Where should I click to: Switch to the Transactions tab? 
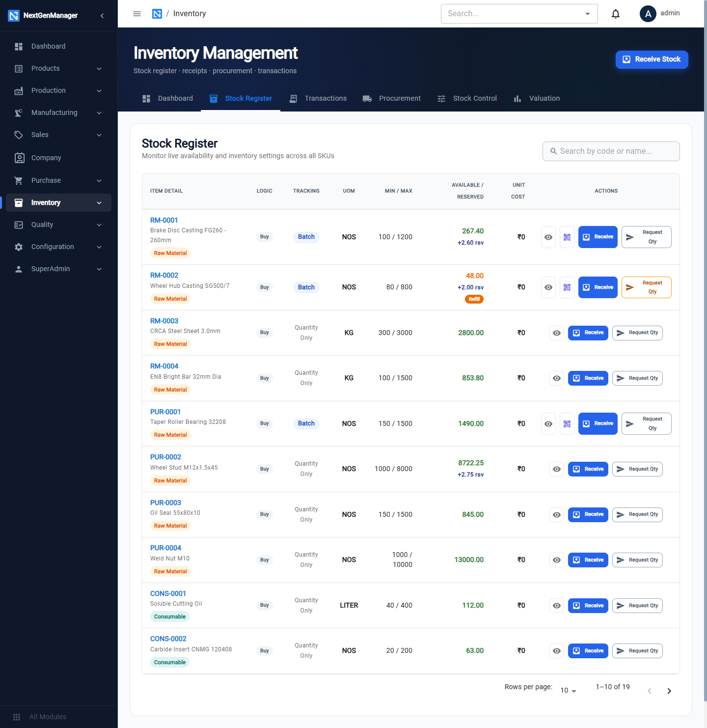click(x=318, y=98)
